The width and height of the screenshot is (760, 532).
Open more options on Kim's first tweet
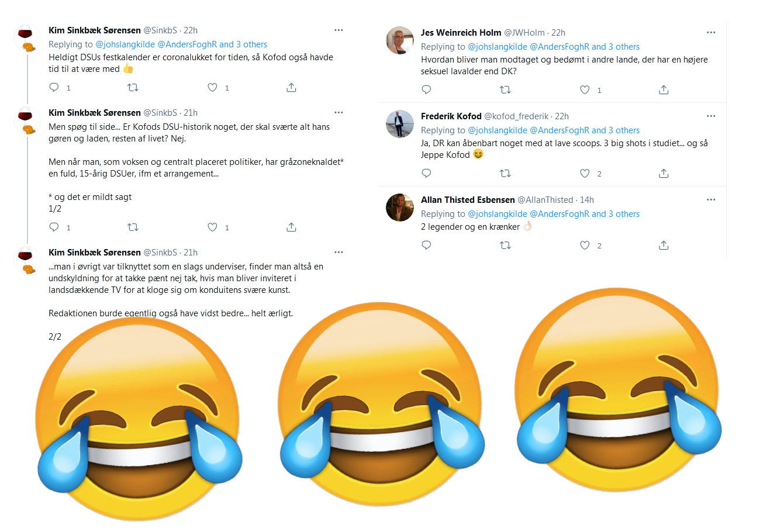[338, 30]
